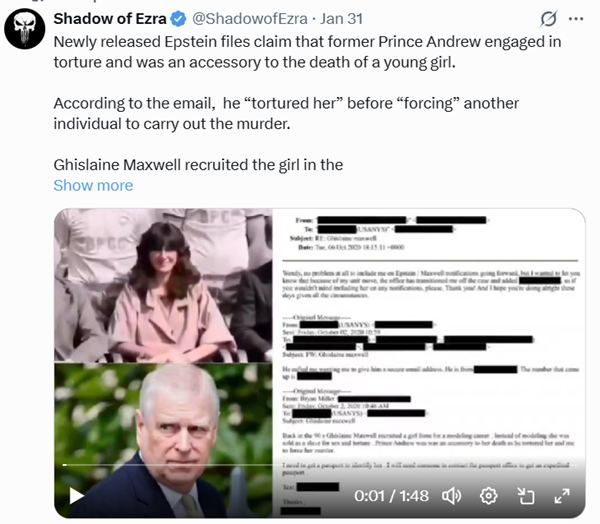The width and height of the screenshot is (600, 524).
Task: Click the Ghislaine Maxwell recruited text line
Action: (x=198, y=165)
